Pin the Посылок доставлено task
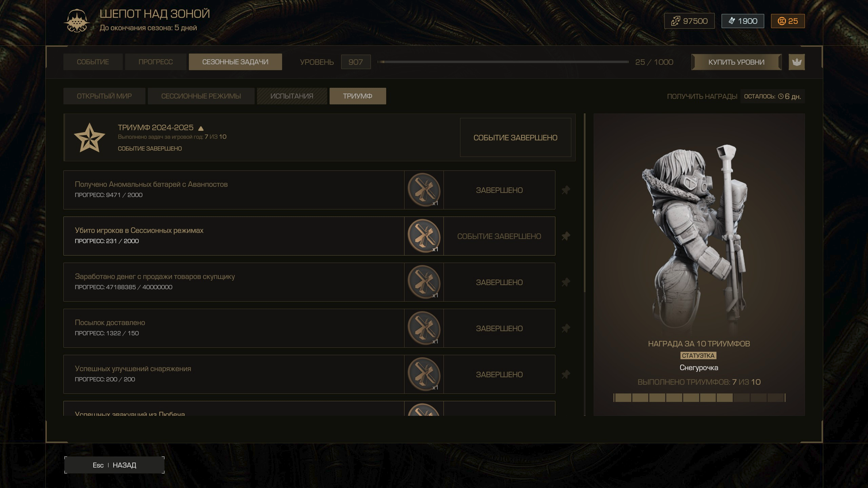This screenshot has width=868, height=488. (x=566, y=328)
